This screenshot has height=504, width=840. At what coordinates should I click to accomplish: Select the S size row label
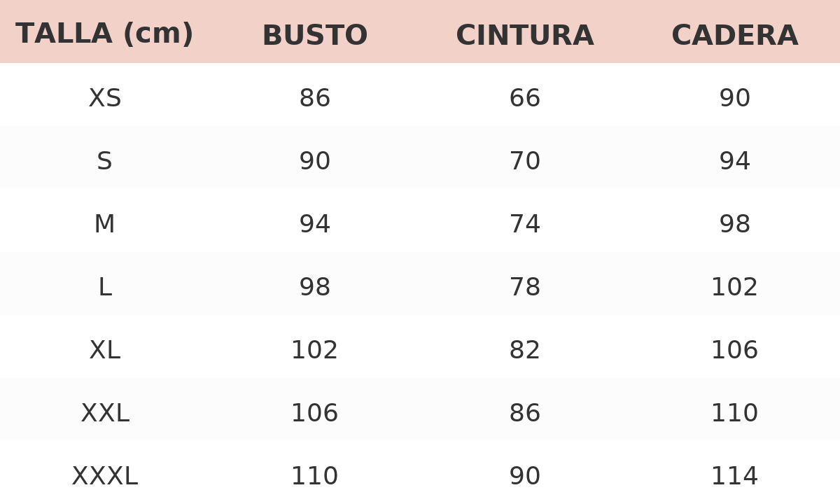[104, 162]
